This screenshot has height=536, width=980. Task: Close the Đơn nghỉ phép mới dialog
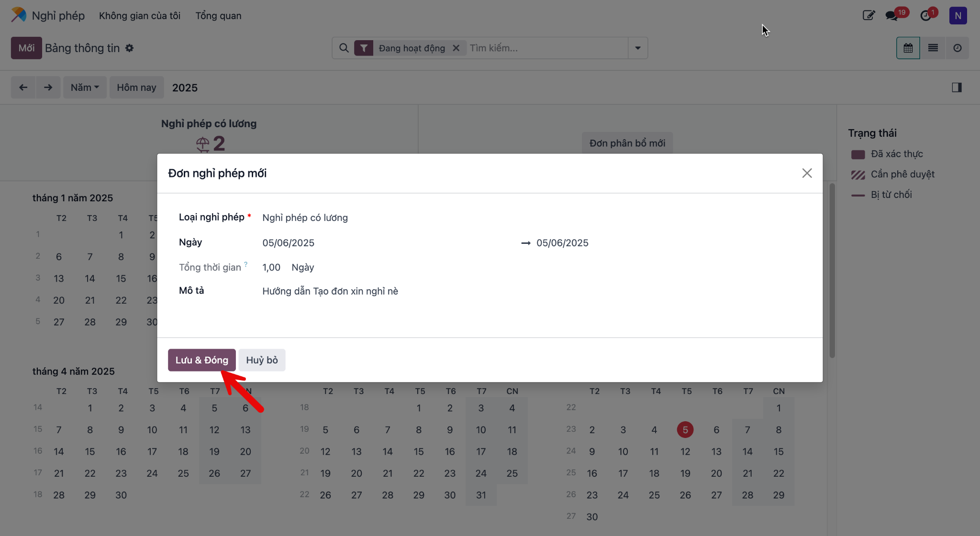[x=807, y=173]
